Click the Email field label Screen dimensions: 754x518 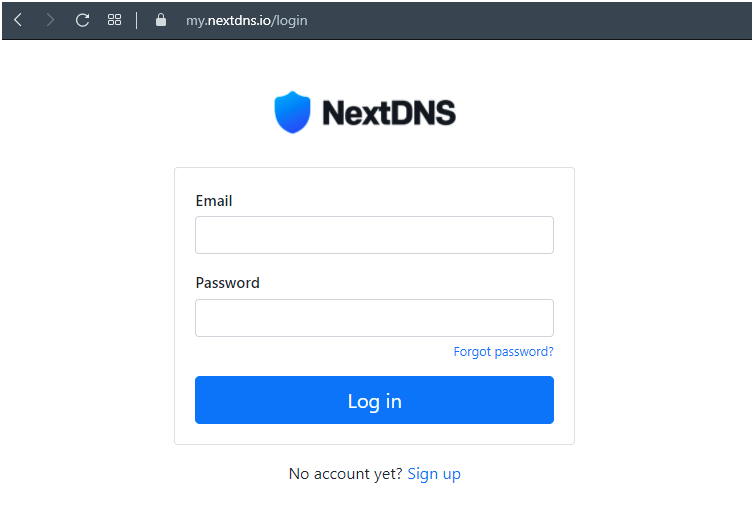[x=214, y=201]
